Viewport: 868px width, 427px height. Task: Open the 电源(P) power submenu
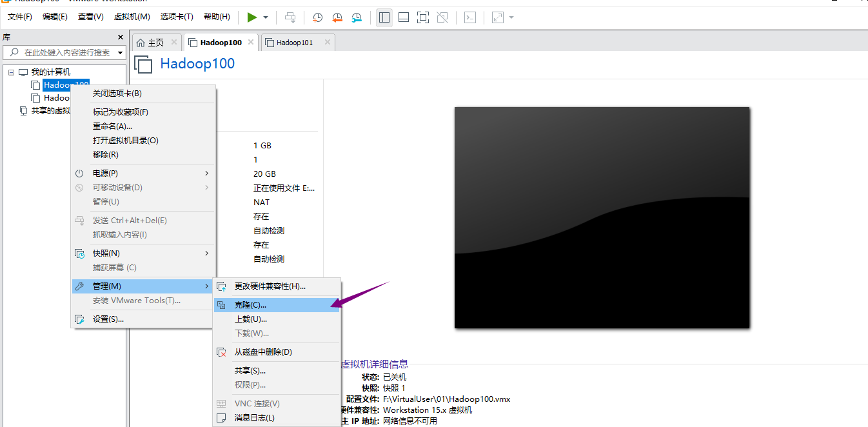click(x=143, y=174)
